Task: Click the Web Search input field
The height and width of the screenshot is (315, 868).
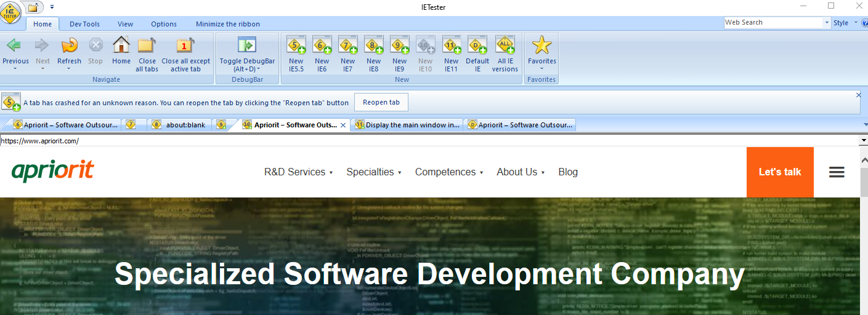Action: tap(774, 23)
